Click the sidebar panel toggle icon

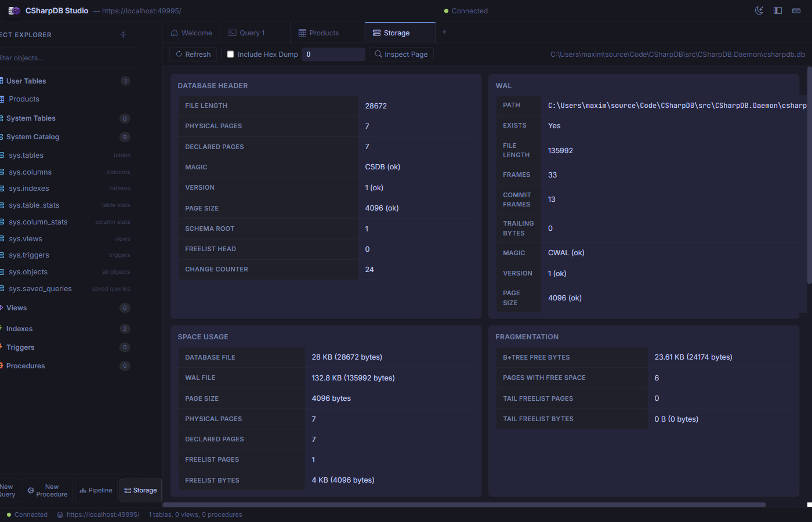pos(777,10)
